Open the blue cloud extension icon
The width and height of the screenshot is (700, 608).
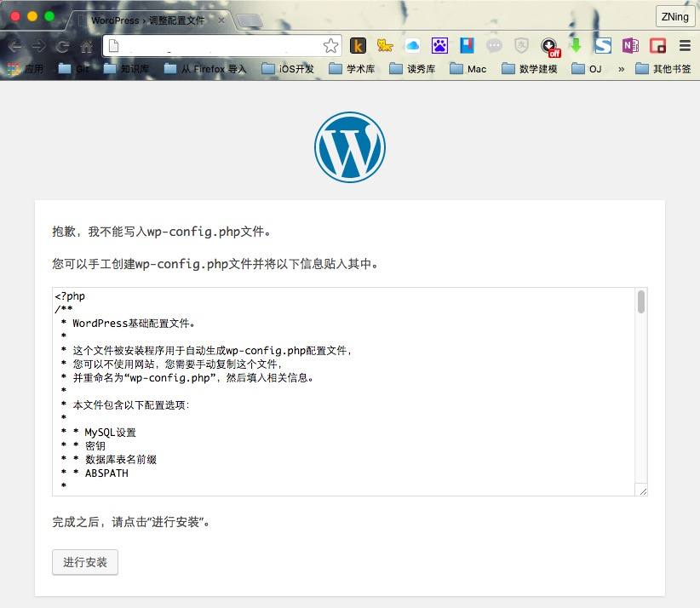coord(412,45)
